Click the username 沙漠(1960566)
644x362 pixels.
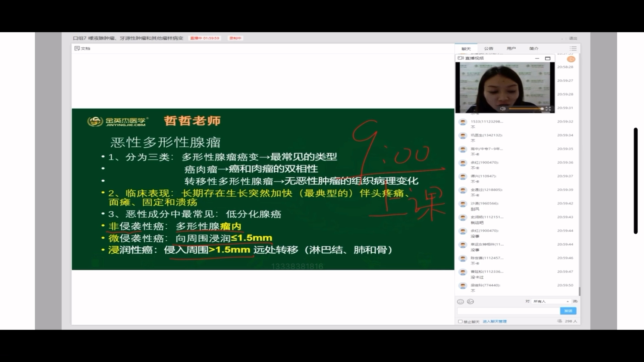tap(485, 203)
